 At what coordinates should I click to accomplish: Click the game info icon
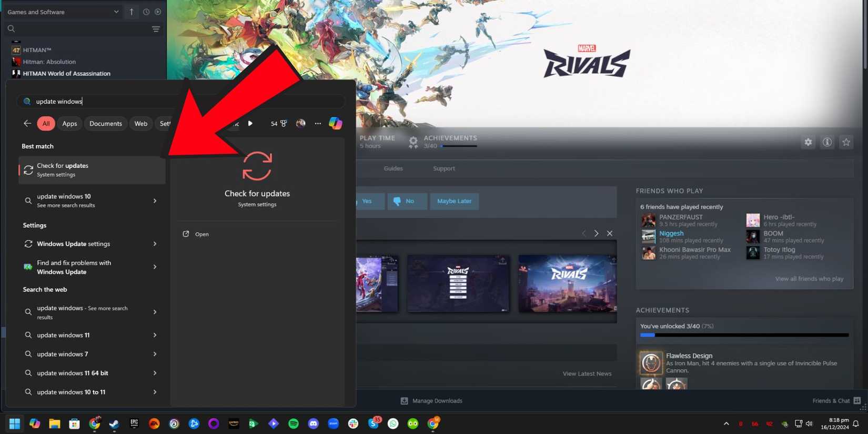tap(827, 142)
